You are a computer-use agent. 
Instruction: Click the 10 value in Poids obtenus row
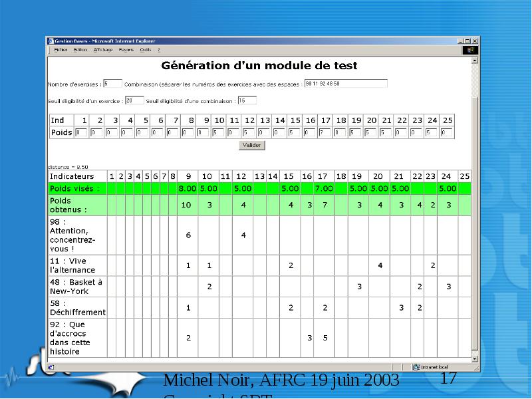pyautogui.click(x=186, y=205)
